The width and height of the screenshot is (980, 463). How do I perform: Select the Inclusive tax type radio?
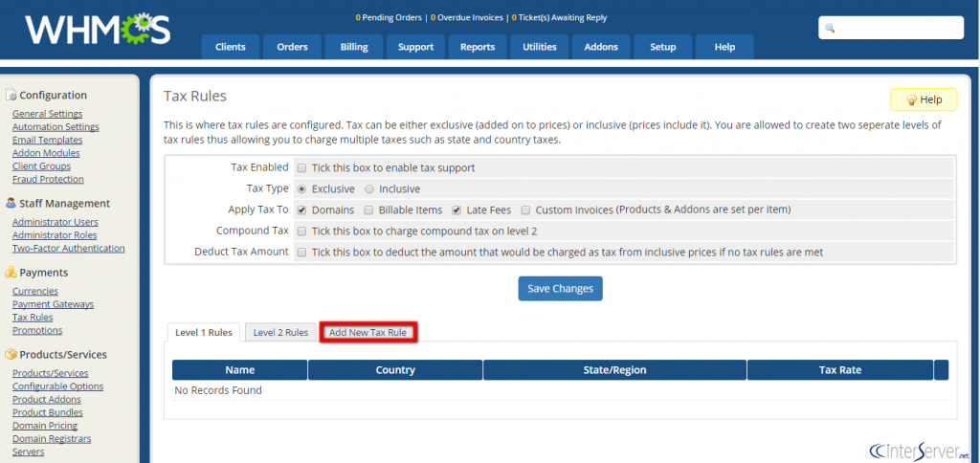tap(369, 188)
